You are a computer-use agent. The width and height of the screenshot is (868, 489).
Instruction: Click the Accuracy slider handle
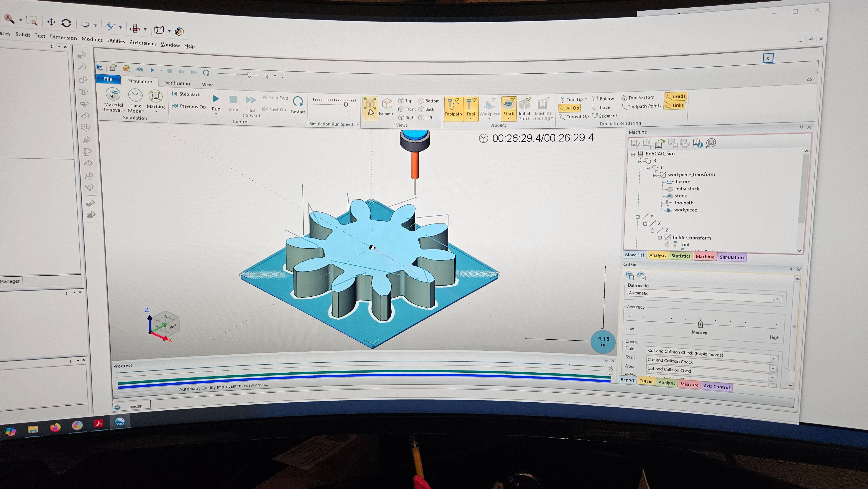pyautogui.click(x=700, y=324)
